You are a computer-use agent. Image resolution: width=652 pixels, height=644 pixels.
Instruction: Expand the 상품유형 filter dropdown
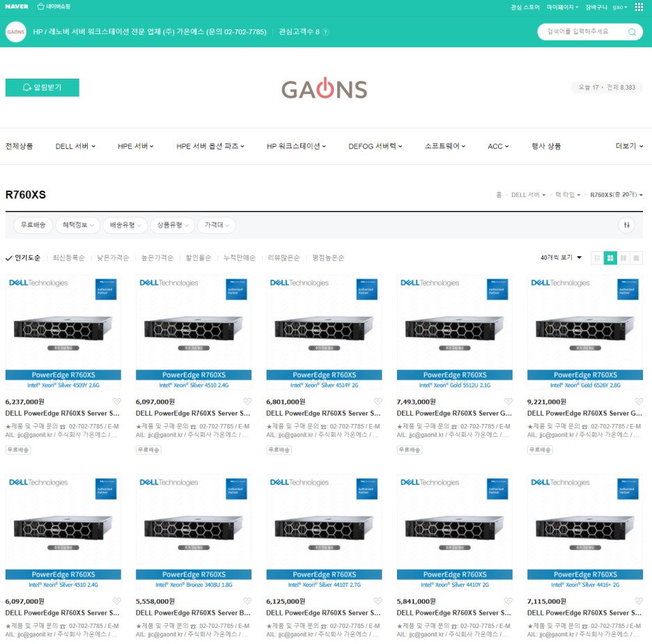(x=173, y=225)
